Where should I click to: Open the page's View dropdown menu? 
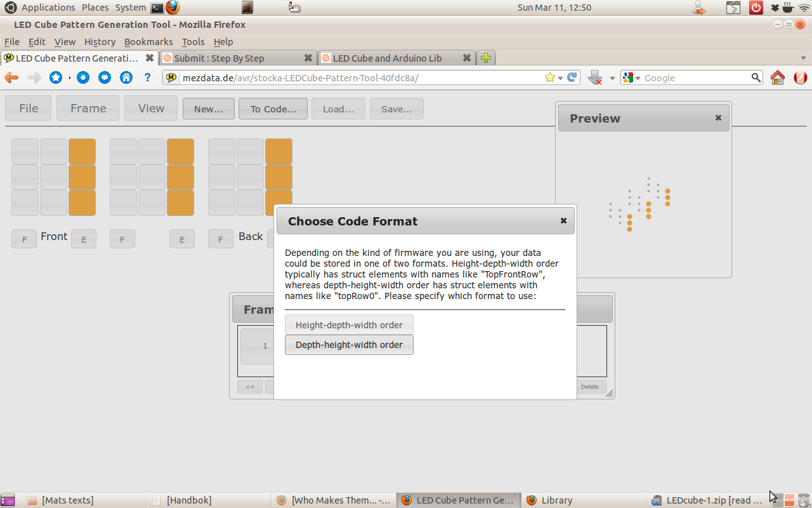[x=151, y=108]
